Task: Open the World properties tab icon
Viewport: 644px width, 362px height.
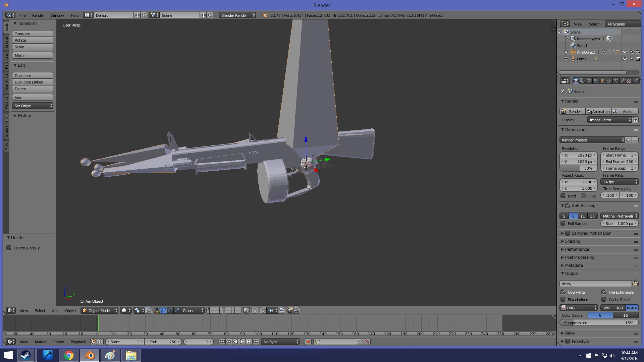Action: click(596, 81)
